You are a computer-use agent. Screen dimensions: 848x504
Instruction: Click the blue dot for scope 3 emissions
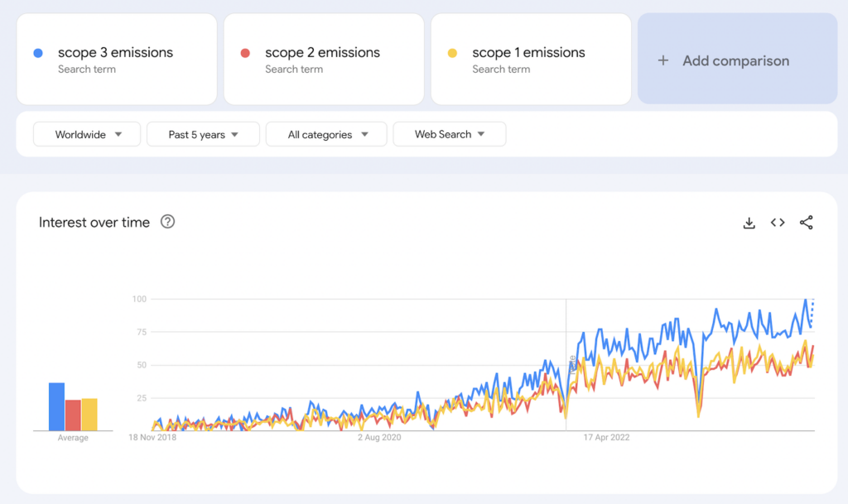pos(38,53)
